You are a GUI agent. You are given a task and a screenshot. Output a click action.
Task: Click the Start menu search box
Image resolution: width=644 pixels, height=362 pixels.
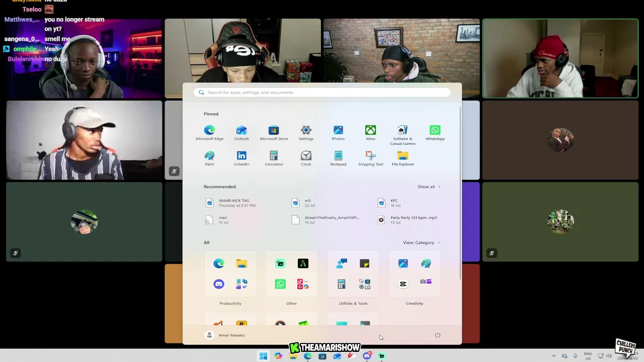coord(322,93)
